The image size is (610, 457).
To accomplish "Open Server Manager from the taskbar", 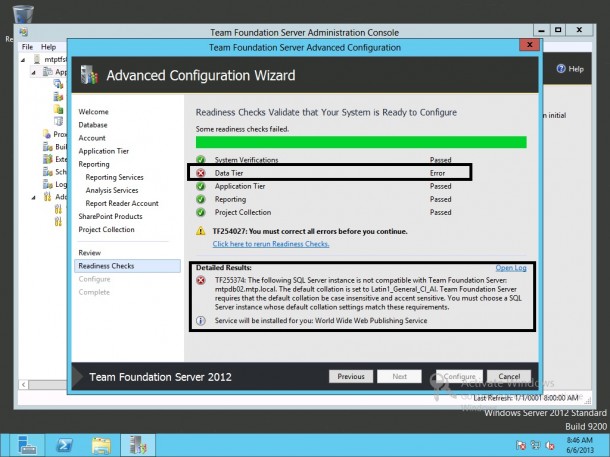I will (x=27, y=445).
